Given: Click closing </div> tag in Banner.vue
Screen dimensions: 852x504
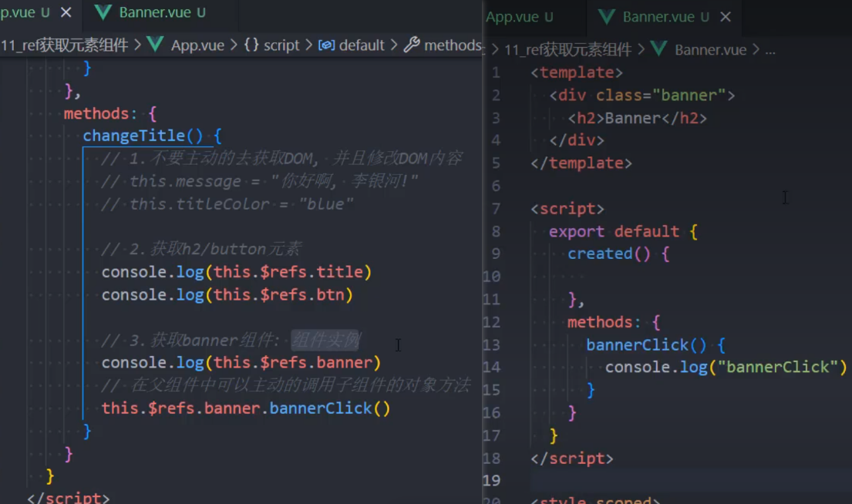Looking at the screenshot, I should (577, 141).
